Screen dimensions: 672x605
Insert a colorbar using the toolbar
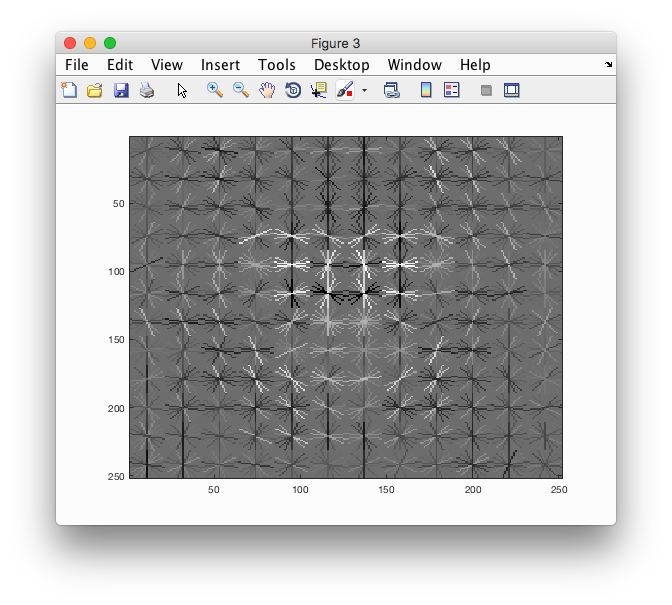426,90
